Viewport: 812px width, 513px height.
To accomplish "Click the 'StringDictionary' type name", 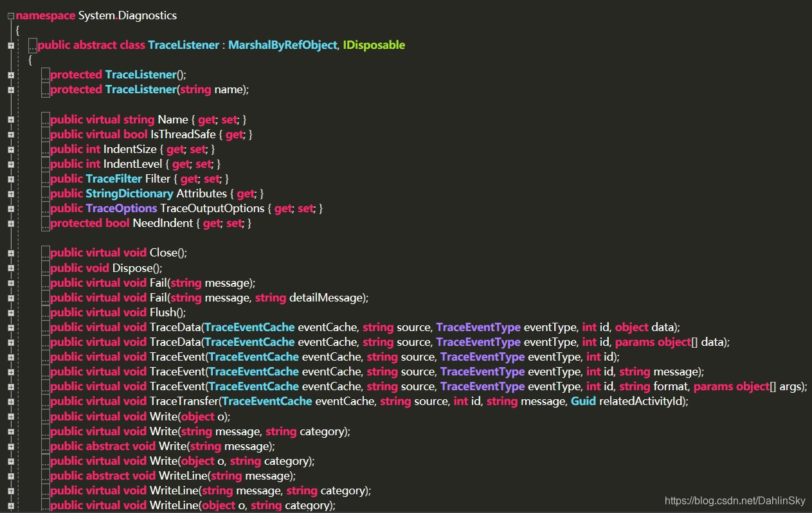I will pyautogui.click(x=129, y=194).
